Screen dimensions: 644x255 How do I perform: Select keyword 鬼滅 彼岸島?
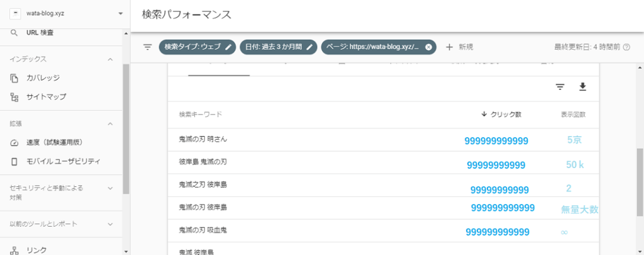(x=196, y=252)
